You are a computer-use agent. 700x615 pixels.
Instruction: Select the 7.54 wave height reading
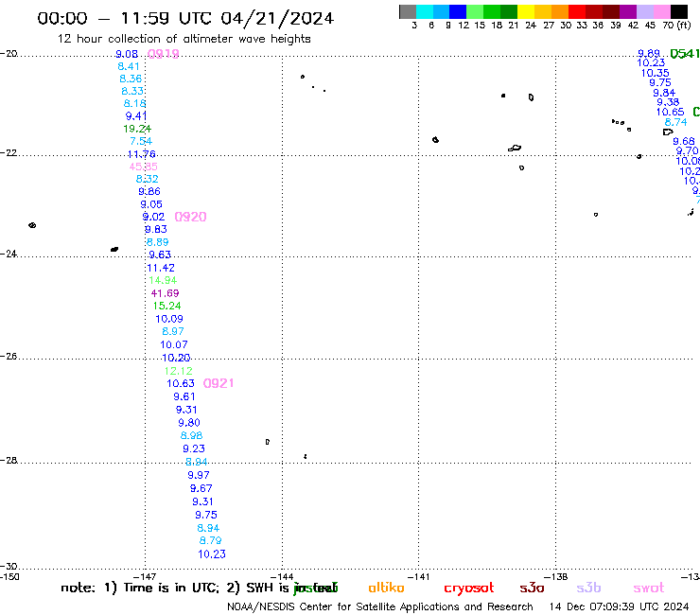[x=141, y=141]
